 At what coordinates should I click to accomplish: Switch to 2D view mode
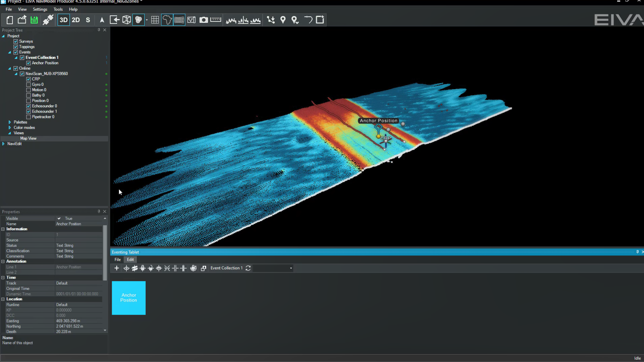76,20
